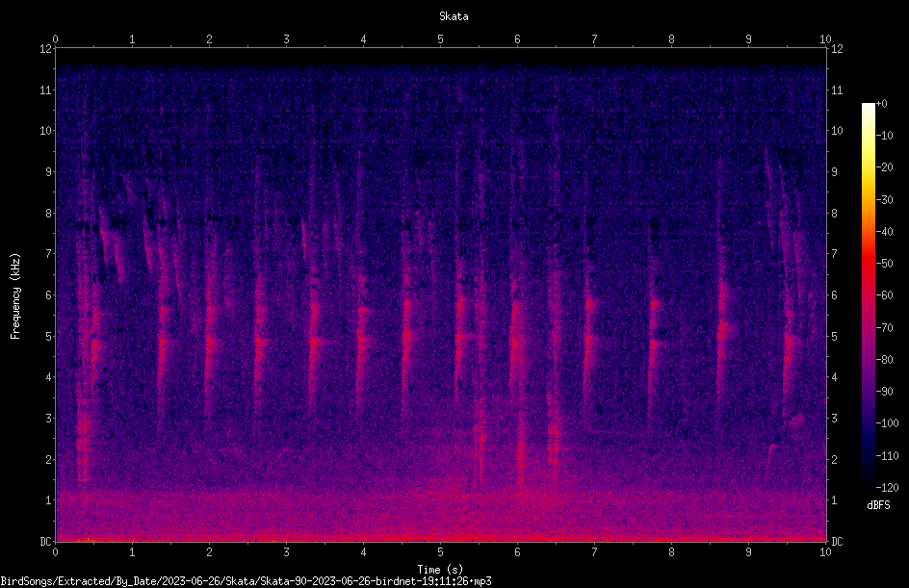This screenshot has width=909, height=588.
Task: Click the file path text ending in 19:11:26.mp3
Action: point(246,581)
